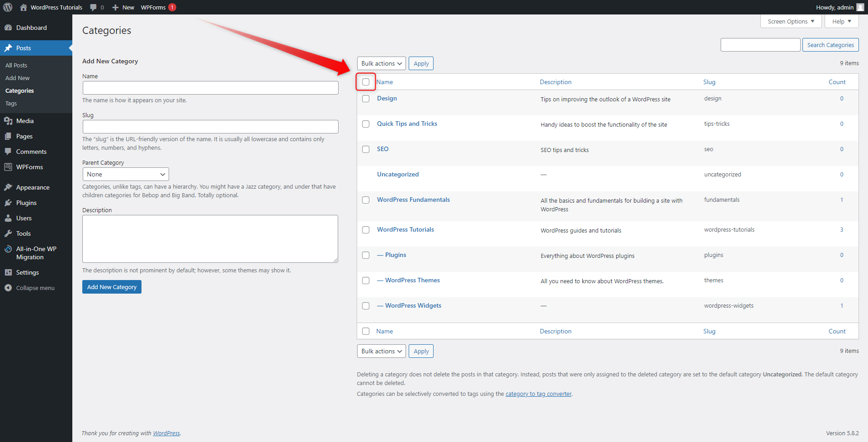Click the Plugins plug icon
This screenshot has height=442, width=868.
click(8, 203)
